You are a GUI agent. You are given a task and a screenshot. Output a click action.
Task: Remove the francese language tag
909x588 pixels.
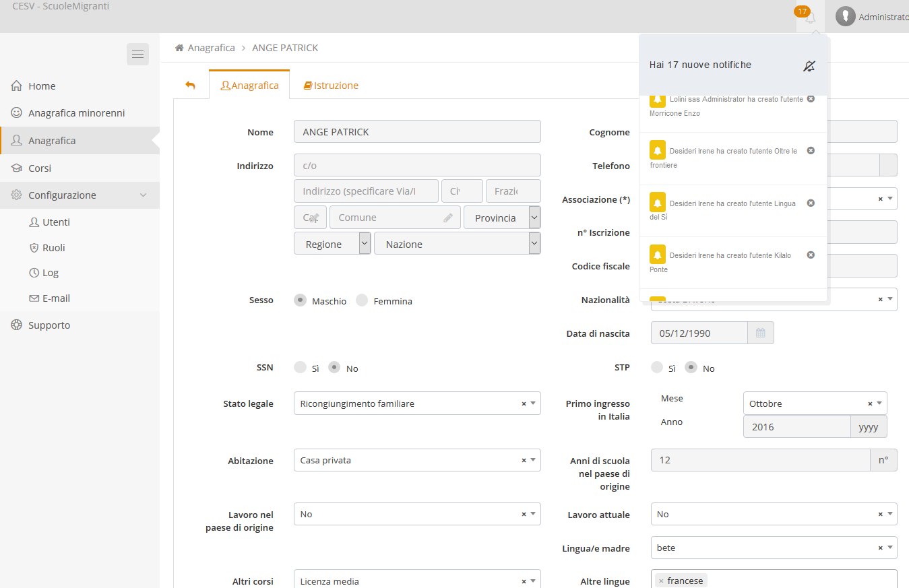[x=661, y=581]
